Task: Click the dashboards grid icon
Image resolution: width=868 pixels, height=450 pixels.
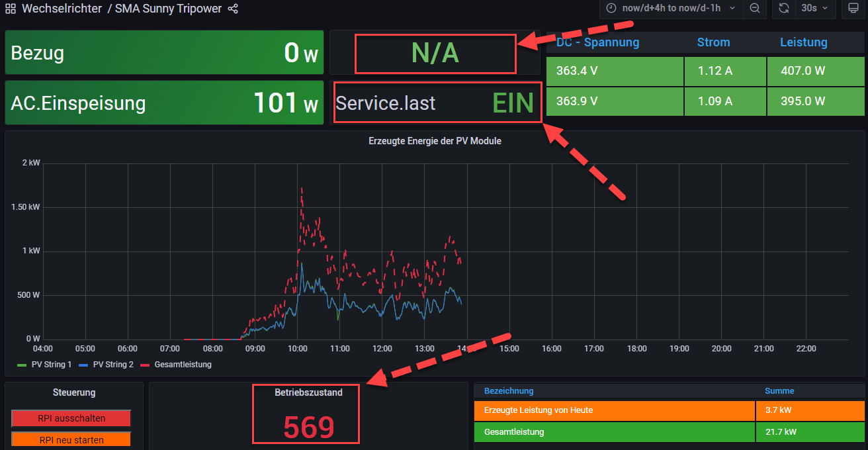Action: (x=11, y=9)
